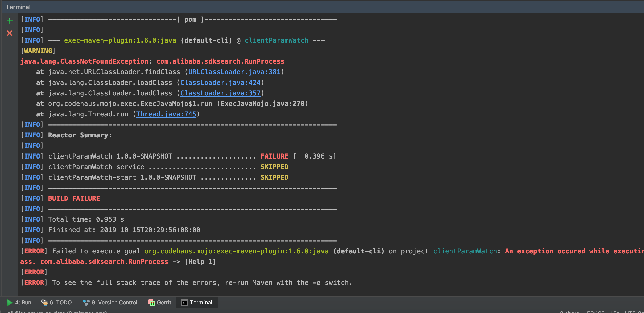This screenshot has height=313, width=644.
Task: Open the Gerrit tab
Action: coord(164,303)
